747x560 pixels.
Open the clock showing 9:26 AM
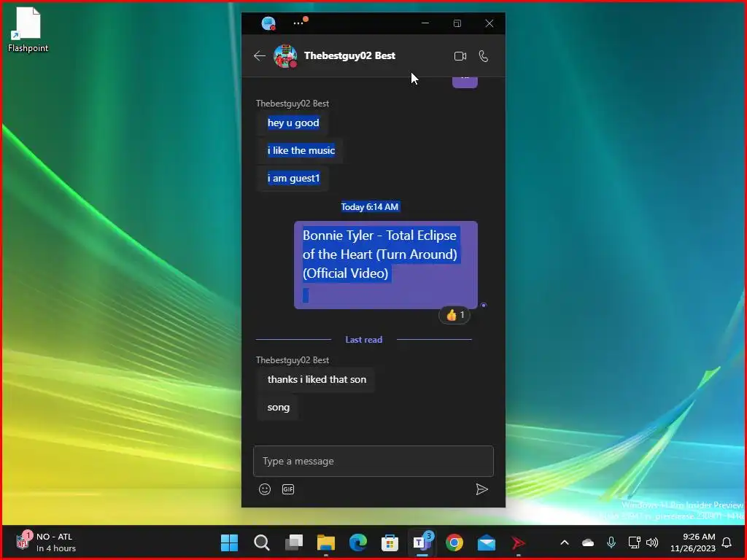point(693,542)
